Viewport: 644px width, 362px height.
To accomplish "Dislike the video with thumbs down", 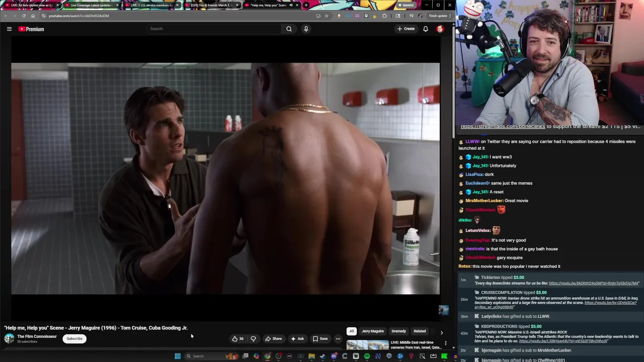I will coord(253,338).
